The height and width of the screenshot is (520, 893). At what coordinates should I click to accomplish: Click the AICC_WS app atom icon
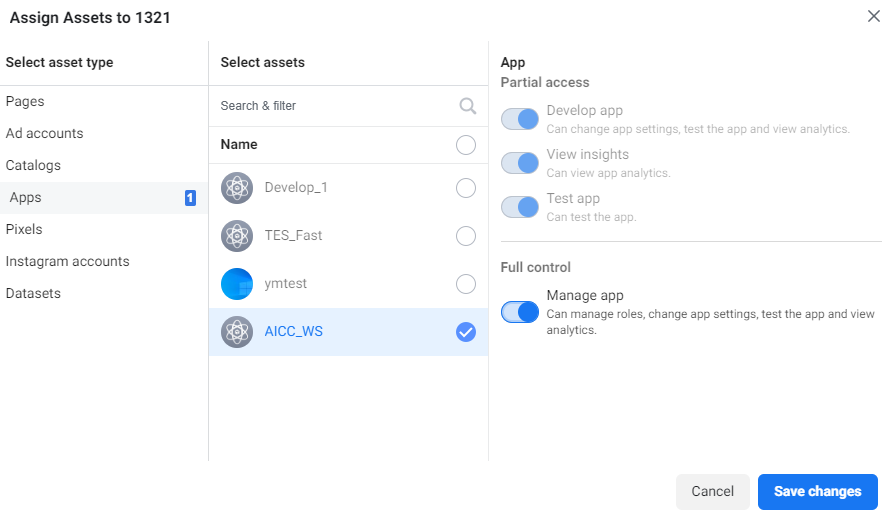pyautogui.click(x=237, y=332)
